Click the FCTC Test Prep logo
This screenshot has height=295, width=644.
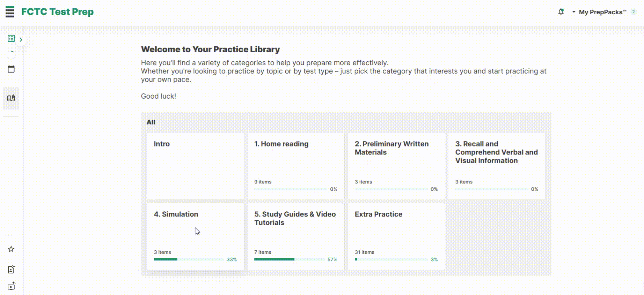point(57,12)
